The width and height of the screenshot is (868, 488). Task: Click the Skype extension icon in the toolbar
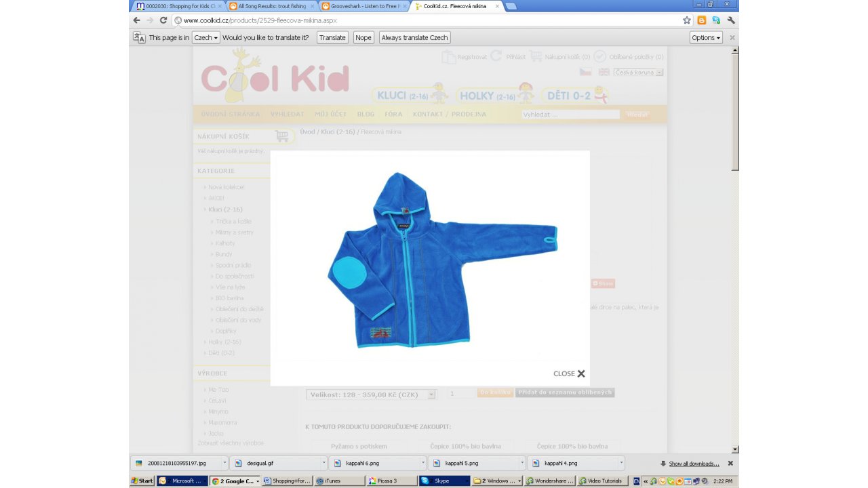716,20
